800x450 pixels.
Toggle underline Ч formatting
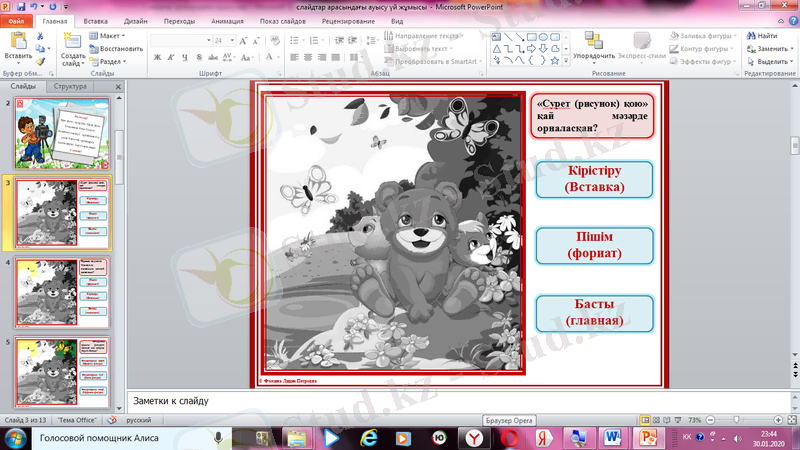184,59
